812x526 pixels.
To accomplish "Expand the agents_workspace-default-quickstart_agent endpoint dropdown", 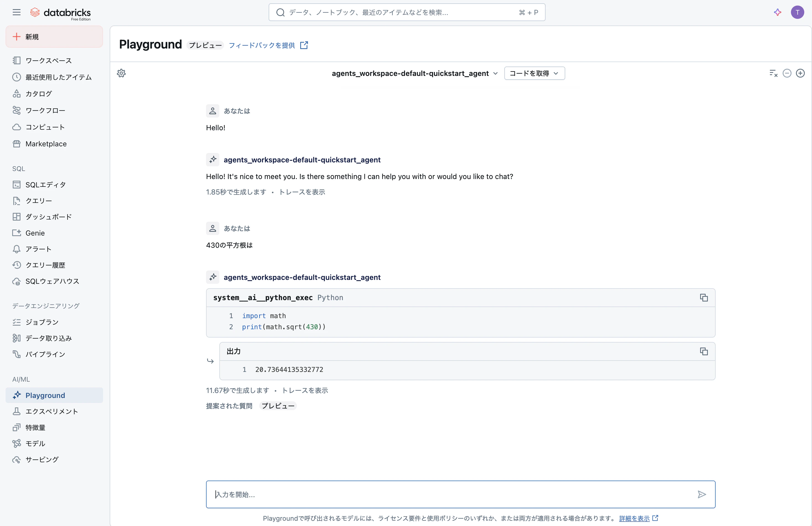I will [415, 73].
